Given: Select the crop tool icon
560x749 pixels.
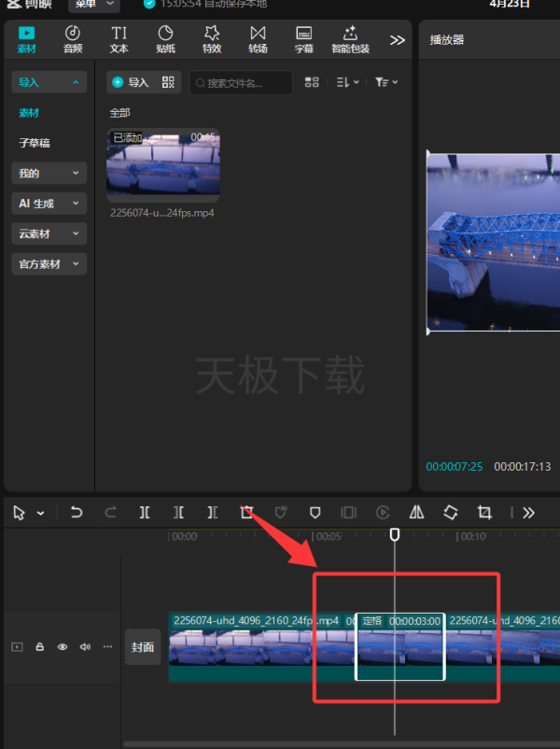Looking at the screenshot, I should [x=484, y=513].
